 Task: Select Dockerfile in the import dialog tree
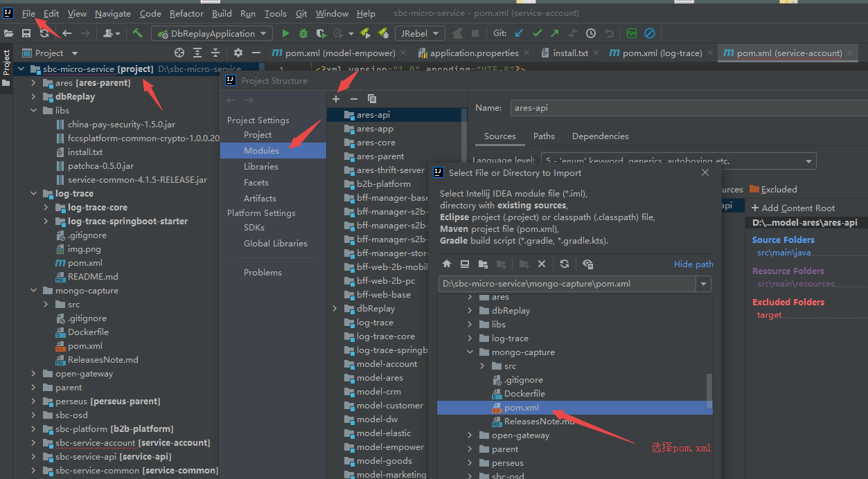pyautogui.click(x=524, y=394)
